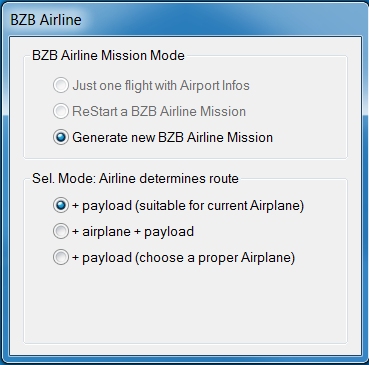Click the 'choose a proper Airplane' label text
The height and width of the screenshot is (365, 369).
pyautogui.click(x=216, y=258)
